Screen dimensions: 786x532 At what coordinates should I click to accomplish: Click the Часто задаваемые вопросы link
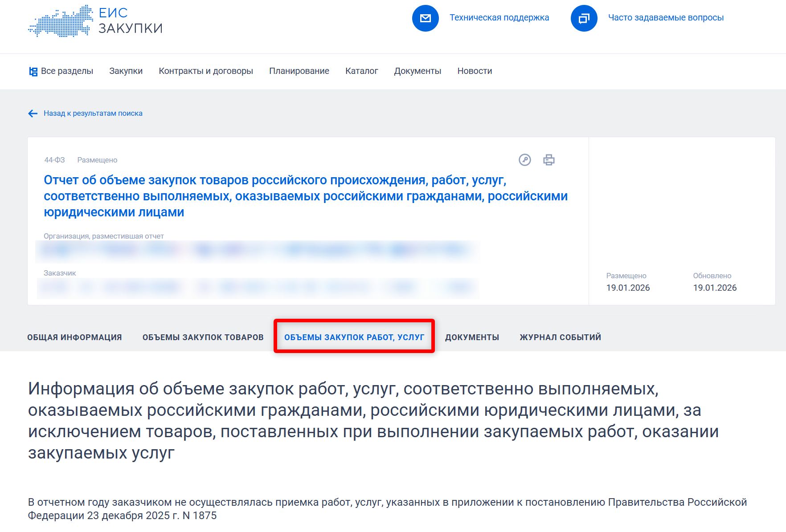(666, 18)
